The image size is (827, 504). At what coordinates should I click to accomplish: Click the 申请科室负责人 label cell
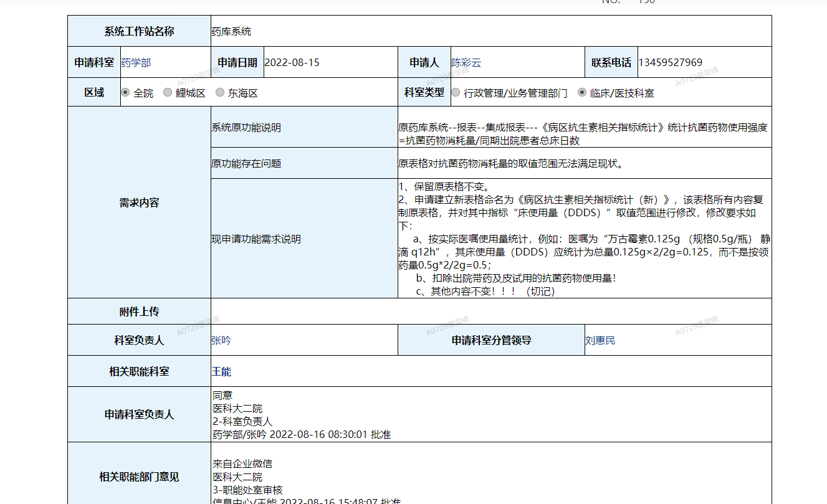(139, 414)
